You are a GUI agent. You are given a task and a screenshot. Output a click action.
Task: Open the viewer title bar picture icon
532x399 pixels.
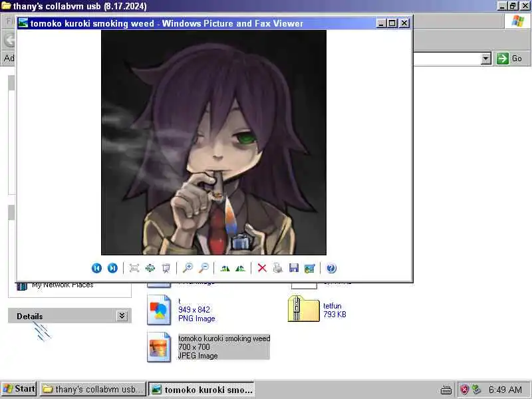tap(23, 23)
